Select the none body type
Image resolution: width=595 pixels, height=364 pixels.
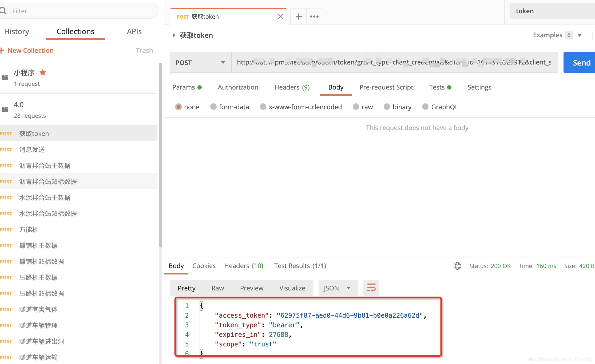tap(178, 107)
